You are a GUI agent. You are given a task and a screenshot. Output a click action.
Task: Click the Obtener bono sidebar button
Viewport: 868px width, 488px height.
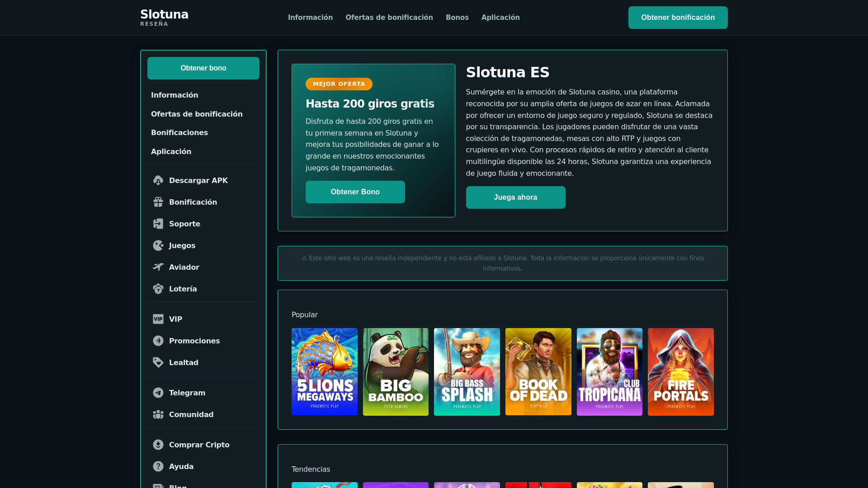tap(203, 68)
